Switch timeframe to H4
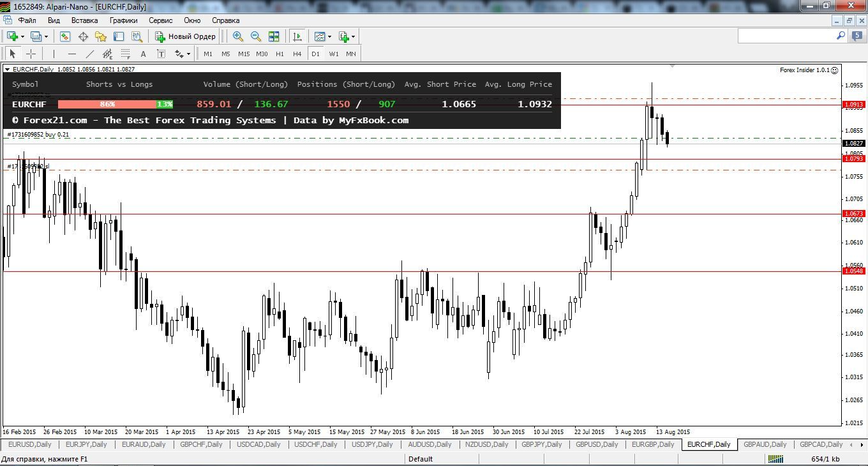 (297, 54)
